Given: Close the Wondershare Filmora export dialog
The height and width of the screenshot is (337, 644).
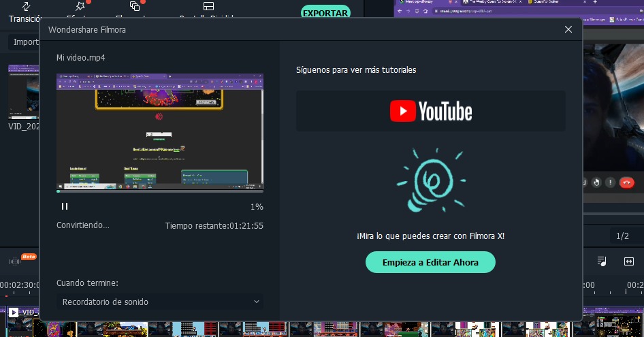Looking at the screenshot, I should click(568, 29).
